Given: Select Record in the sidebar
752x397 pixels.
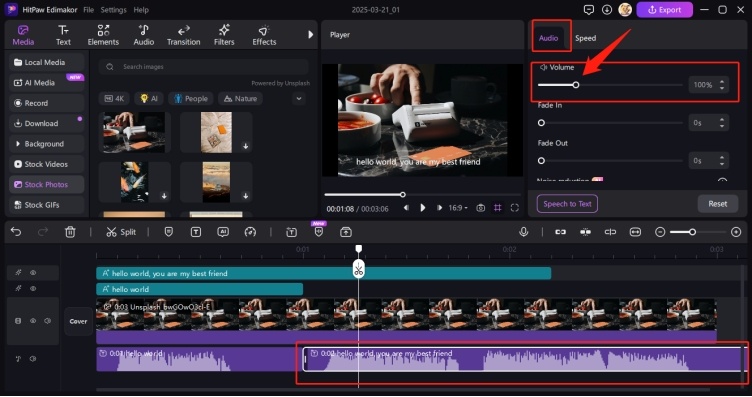Looking at the screenshot, I should 47,103.
